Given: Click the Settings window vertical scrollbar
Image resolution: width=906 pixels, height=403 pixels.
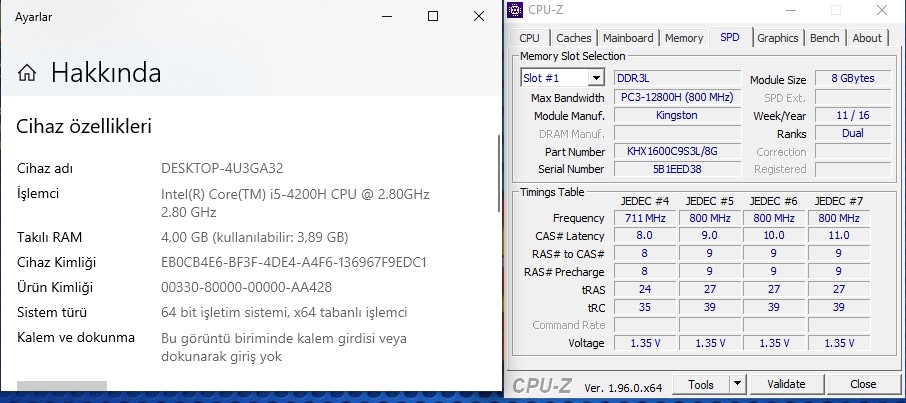Looking at the screenshot, I should click(x=499, y=173).
